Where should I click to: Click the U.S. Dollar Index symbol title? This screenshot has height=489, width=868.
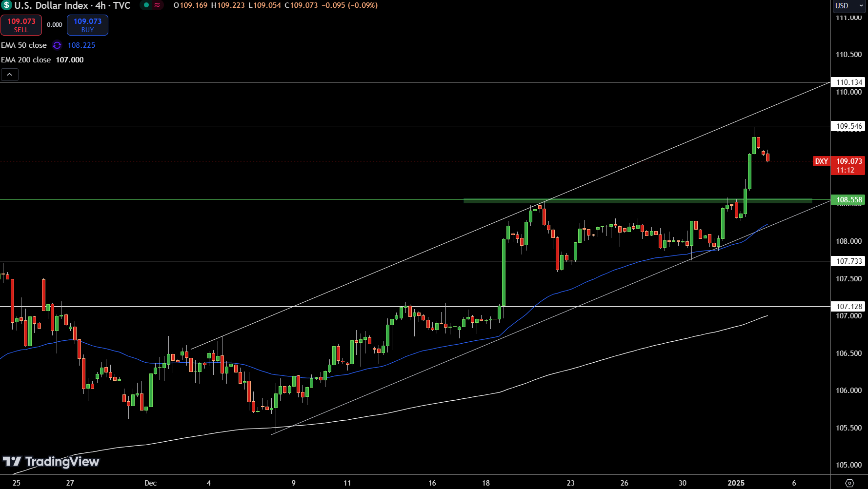(x=51, y=5)
